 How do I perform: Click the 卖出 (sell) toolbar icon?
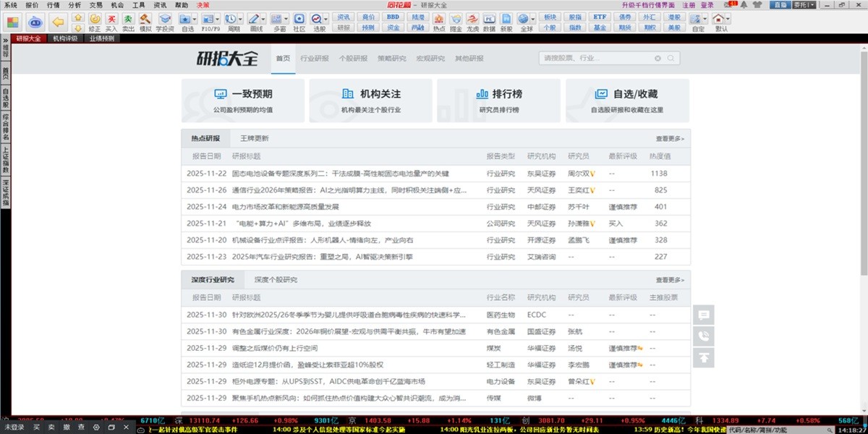coord(128,20)
